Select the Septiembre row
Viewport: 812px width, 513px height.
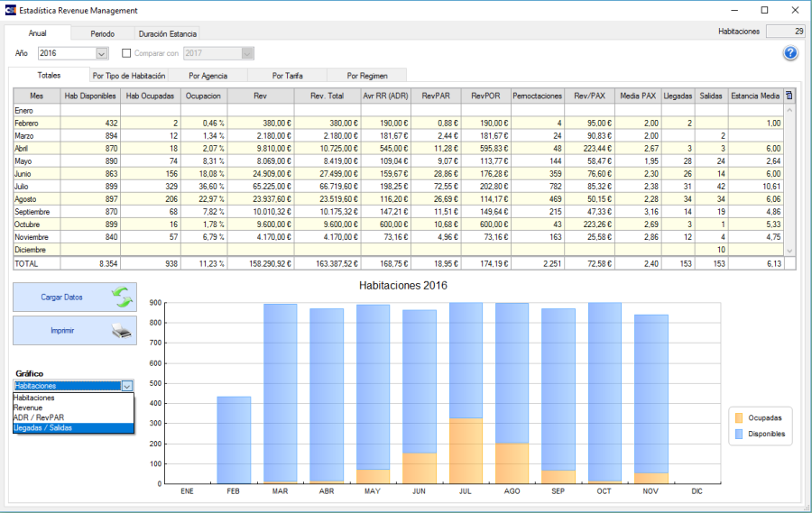(x=399, y=212)
